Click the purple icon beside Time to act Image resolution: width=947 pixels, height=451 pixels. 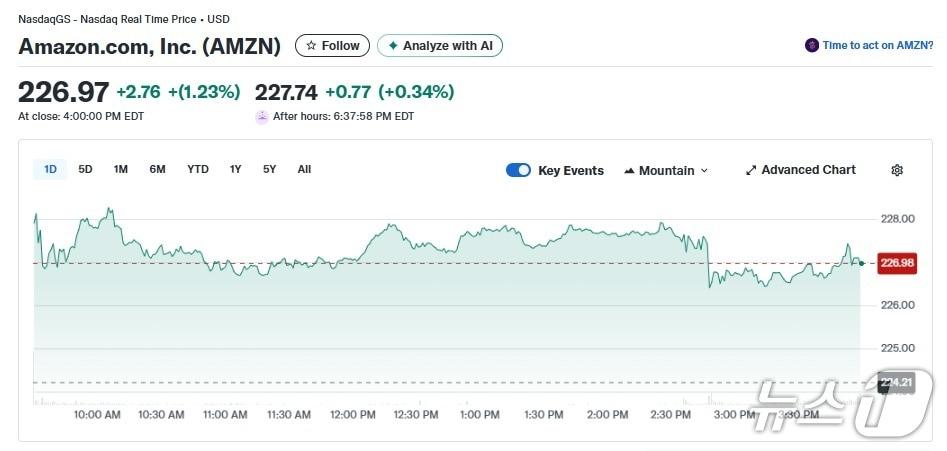pos(812,46)
